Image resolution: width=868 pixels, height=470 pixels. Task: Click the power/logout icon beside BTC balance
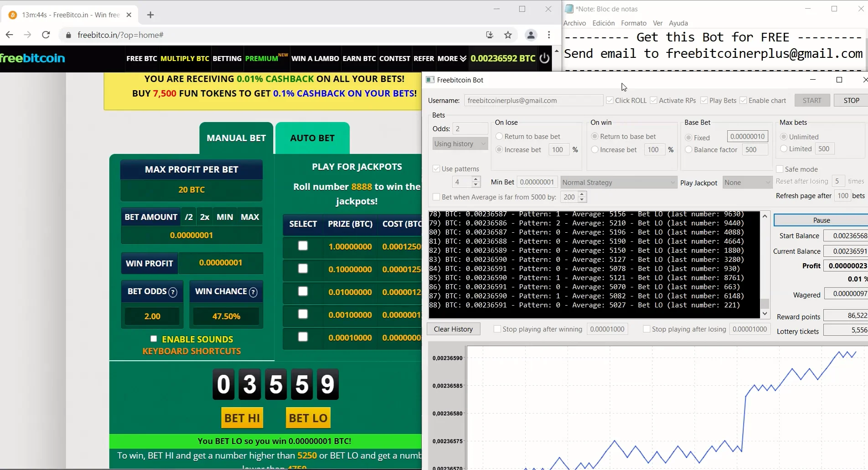pyautogui.click(x=544, y=58)
